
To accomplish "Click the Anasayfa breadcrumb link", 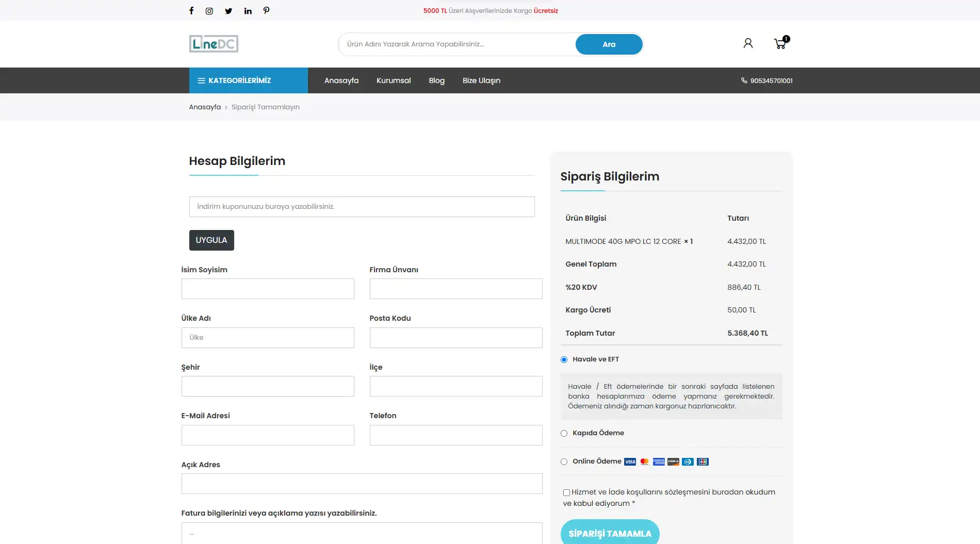I will (205, 107).
